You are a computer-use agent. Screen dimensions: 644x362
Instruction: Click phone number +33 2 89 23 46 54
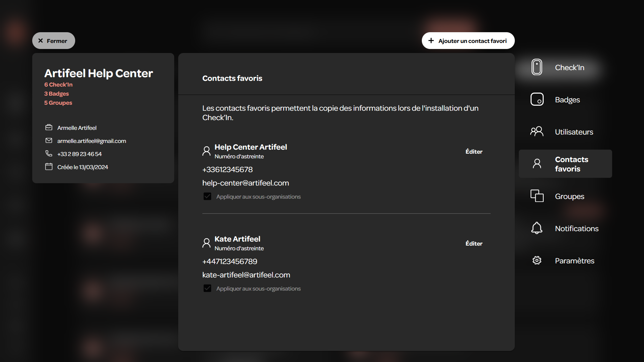point(80,154)
